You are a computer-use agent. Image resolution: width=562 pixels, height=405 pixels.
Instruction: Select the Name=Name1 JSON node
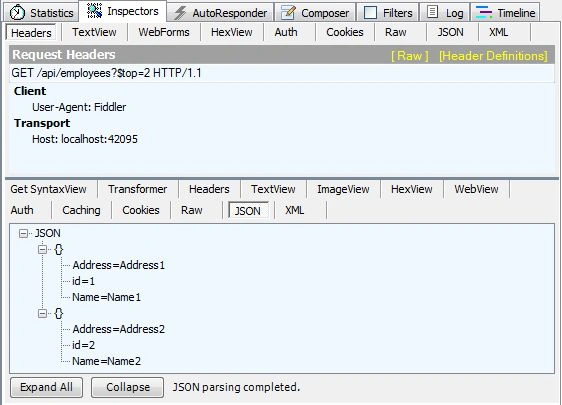107,297
